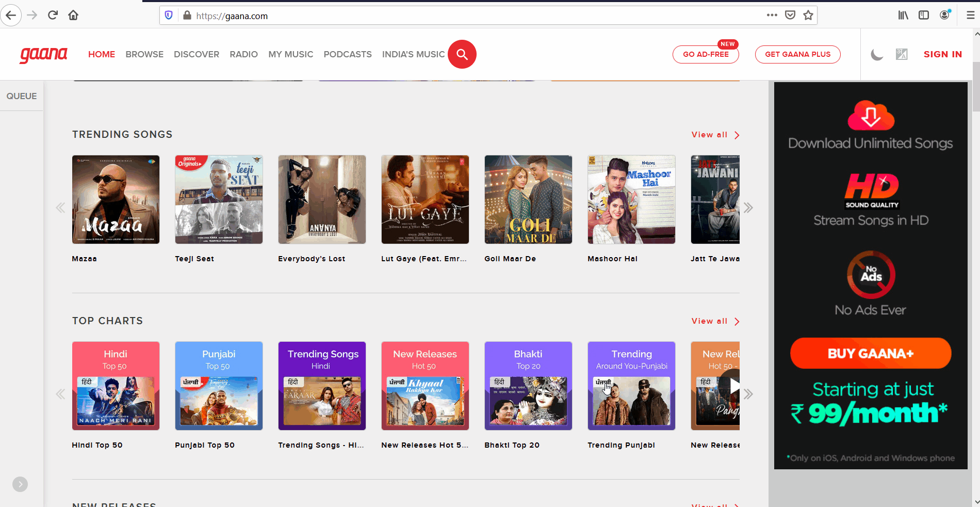Click the gaana logo

coord(43,54)
